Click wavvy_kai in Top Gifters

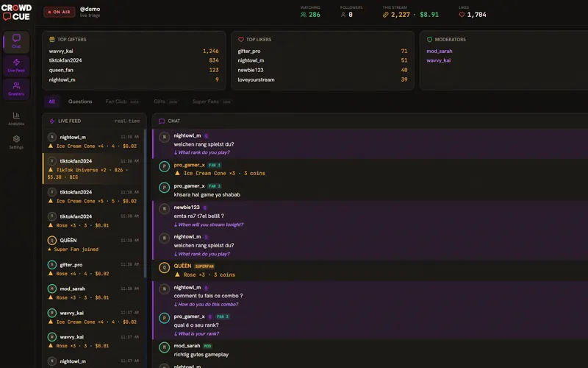(x=61, y=51)
